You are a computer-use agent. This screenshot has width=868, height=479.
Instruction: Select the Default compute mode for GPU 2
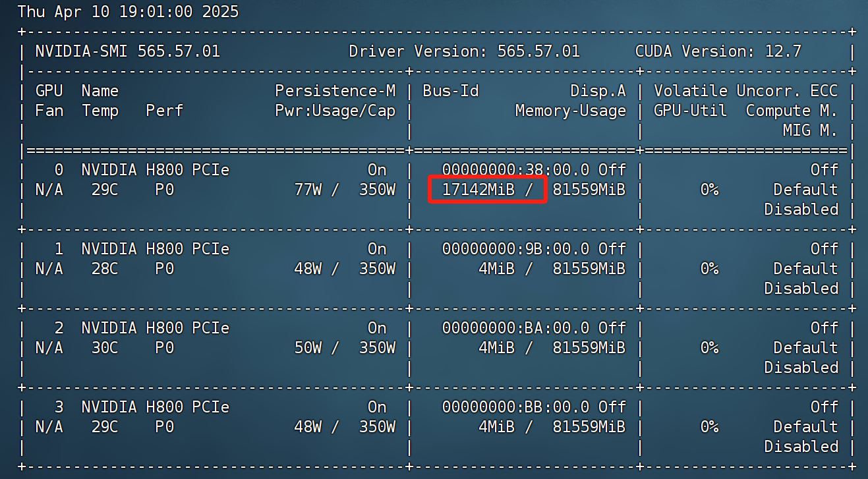(806, 348)
